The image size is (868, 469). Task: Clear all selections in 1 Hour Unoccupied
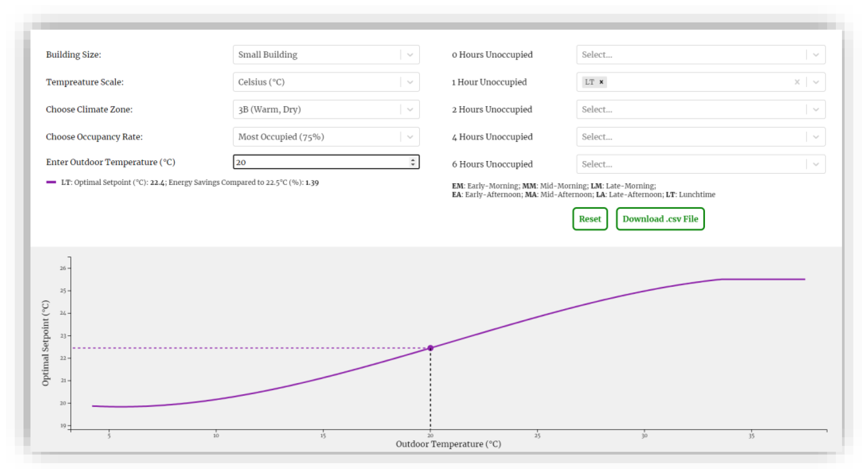point(797,82)
